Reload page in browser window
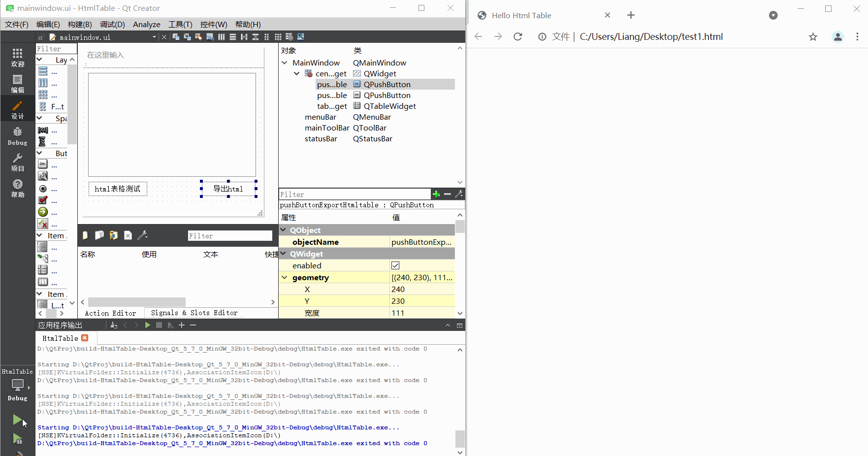The image size is (868, 456). [x=518, y=36]
